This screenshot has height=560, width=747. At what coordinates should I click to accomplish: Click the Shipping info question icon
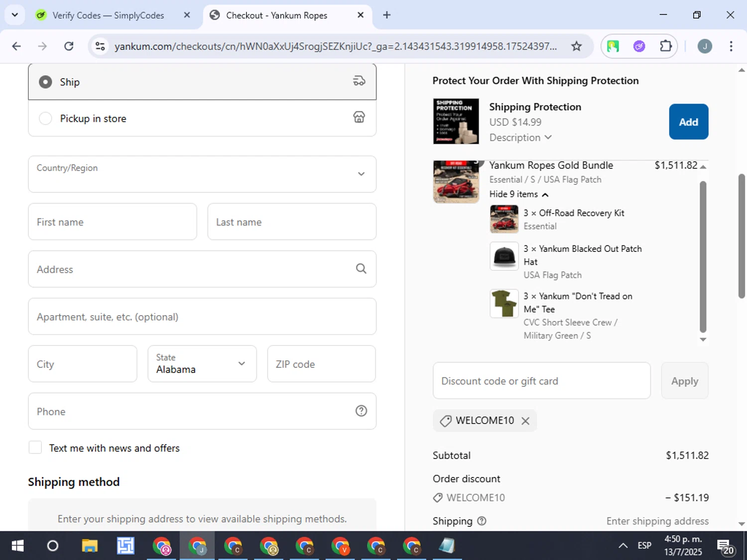pyautogui.click(x=482, y=521)
